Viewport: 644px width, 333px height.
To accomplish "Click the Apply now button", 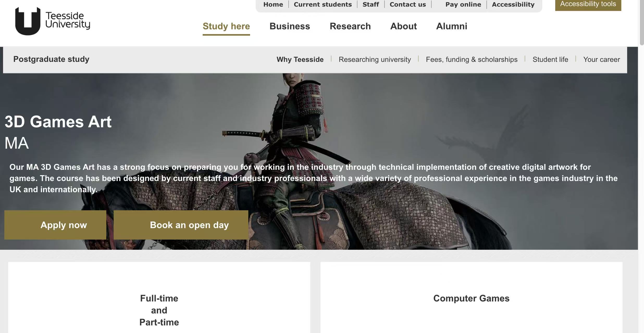I will click(55, 225).
